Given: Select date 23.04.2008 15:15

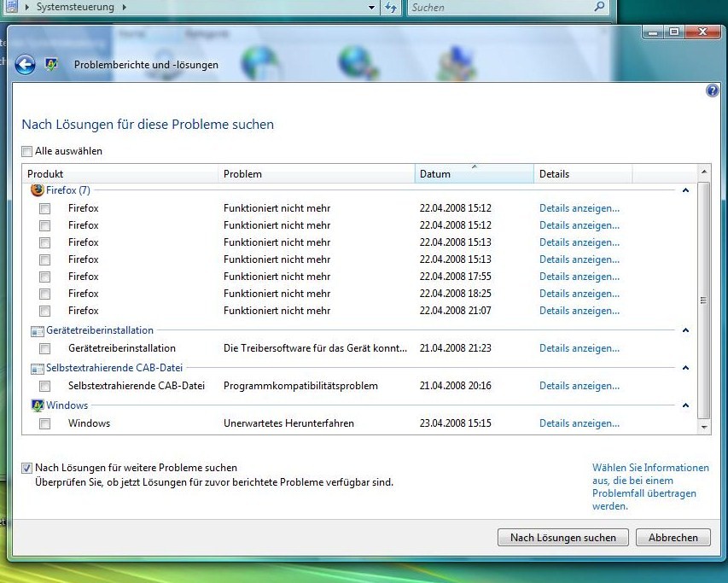Looking at the screenshot, I should pyautogui.click(x=455, y=423).
